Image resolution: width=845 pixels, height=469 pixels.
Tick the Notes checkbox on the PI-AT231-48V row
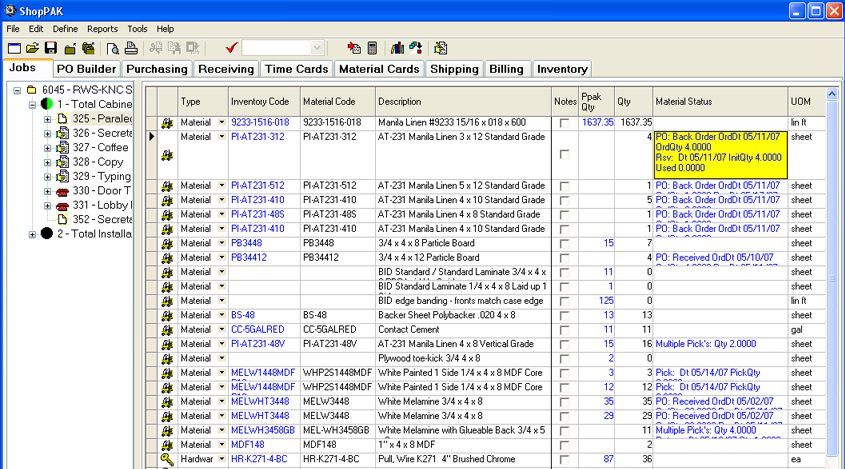tap(564, 344)
